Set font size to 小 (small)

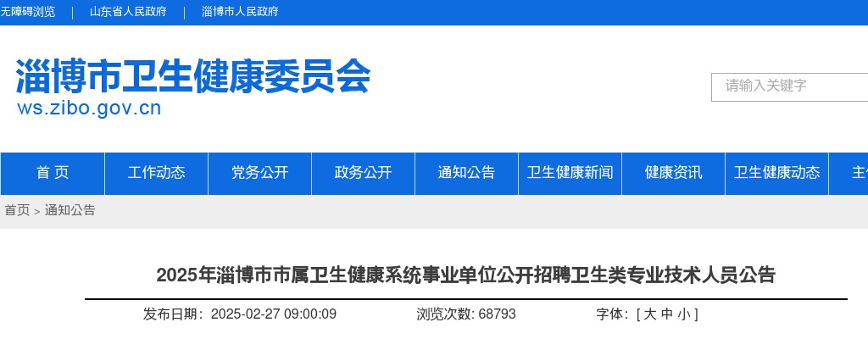683,314
